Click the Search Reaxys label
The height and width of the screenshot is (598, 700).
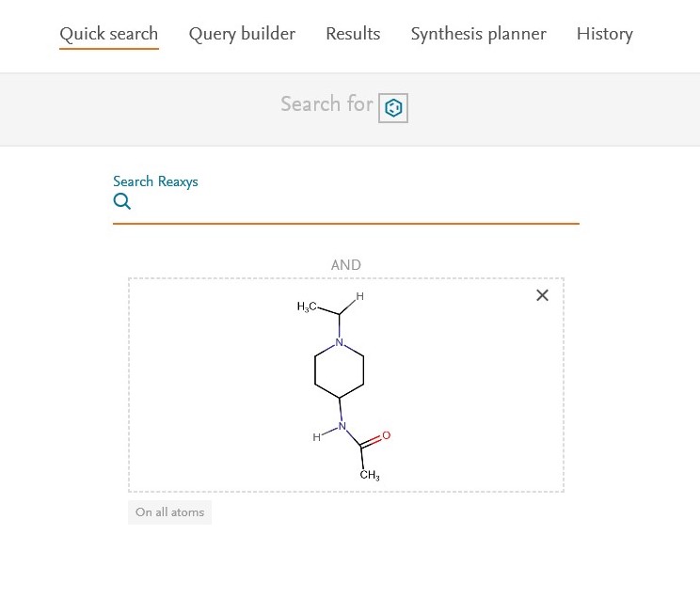[155, 181]
